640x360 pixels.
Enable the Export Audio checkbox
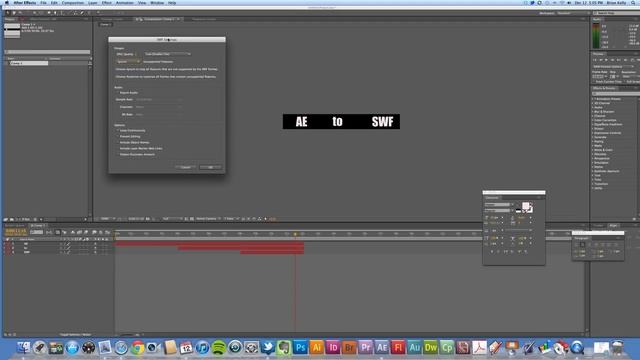(x=118, y=93)
